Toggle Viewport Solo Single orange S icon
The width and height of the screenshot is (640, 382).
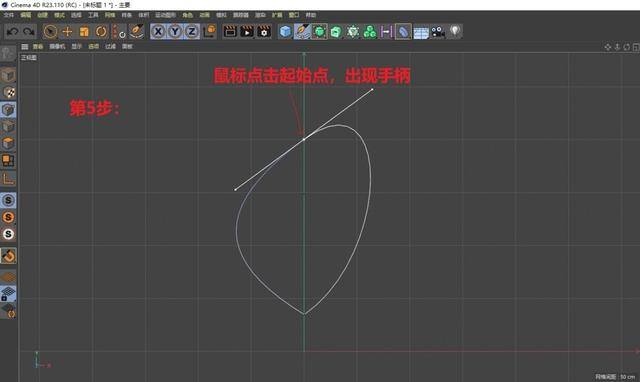[8, 217]
